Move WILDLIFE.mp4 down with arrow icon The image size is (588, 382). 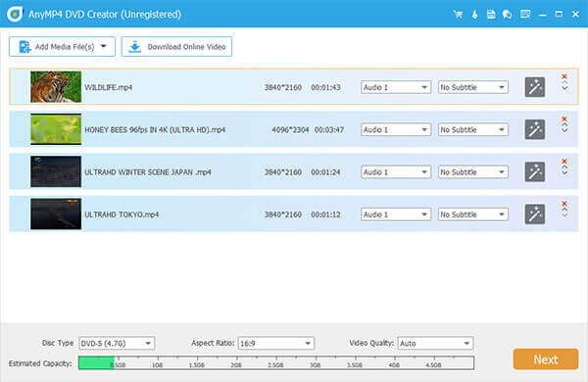[x=564, y=89]
